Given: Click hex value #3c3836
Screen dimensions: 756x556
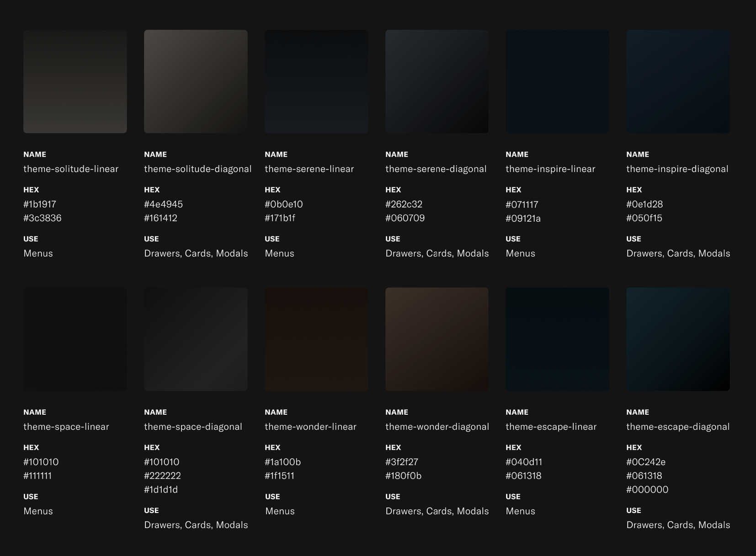Looking at the screenshot, I should [x=43, y=218].
